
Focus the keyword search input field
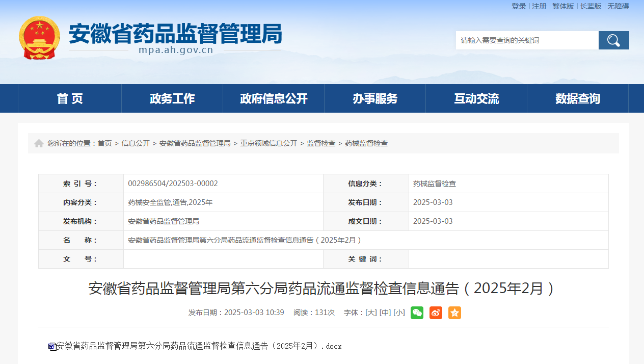click(527, 40)
